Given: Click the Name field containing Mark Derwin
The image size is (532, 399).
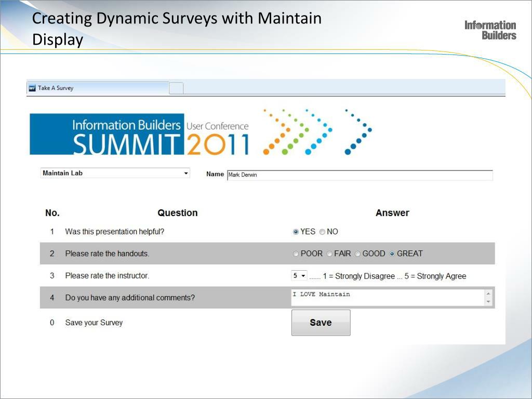Looking at the screenshot, I should (x=360, y=175).
